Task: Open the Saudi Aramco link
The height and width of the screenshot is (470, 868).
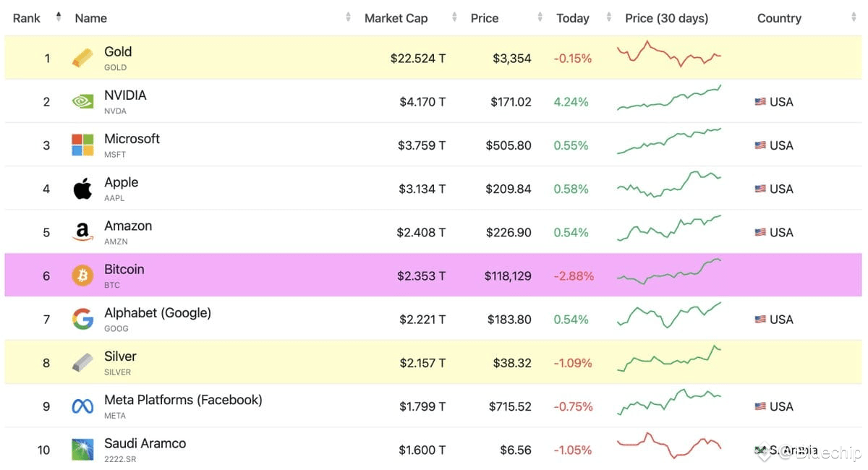Action: [x=145, y=443]
